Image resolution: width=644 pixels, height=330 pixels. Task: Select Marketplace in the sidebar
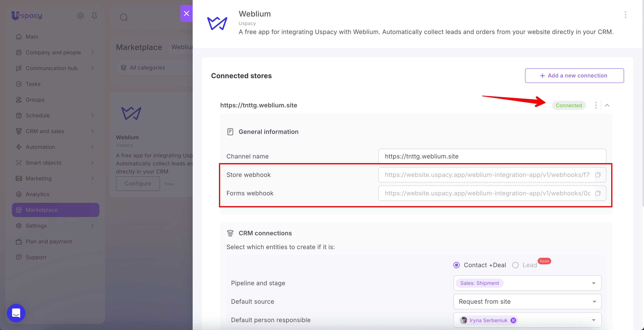pos(55,210)
